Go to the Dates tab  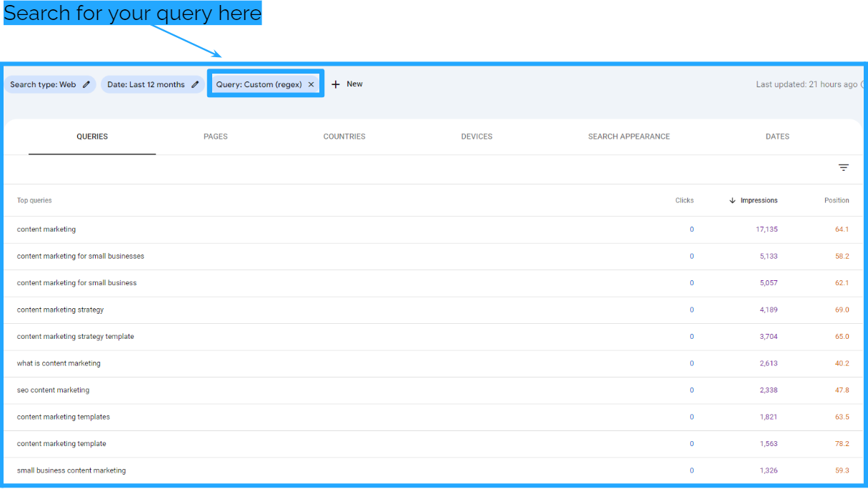click(x=777, y=137)
